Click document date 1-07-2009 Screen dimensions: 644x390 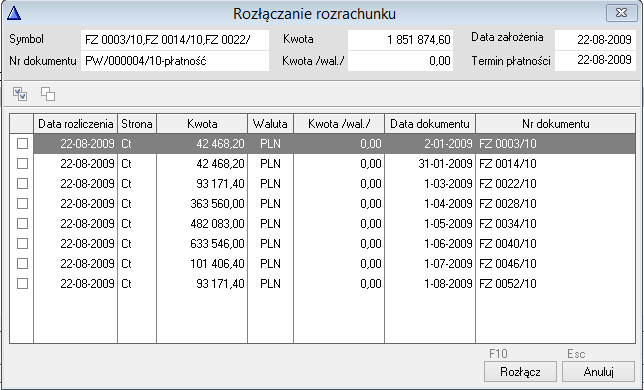point(448,264)
